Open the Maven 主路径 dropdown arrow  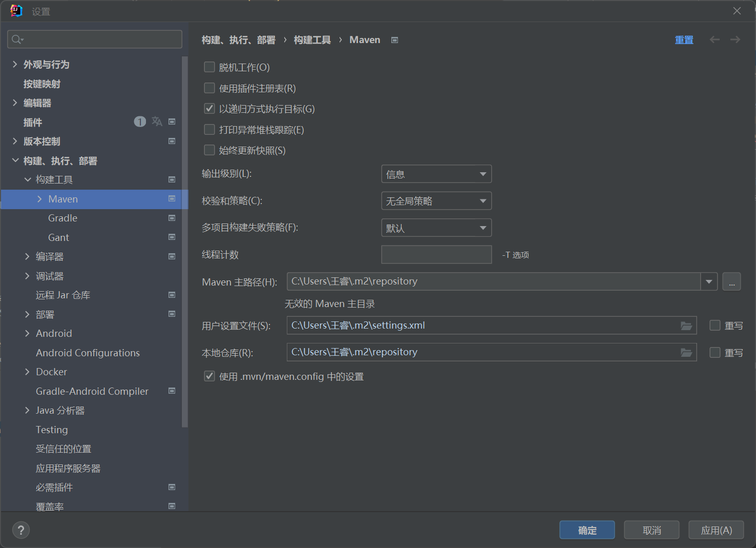click(x=709, y=281)
